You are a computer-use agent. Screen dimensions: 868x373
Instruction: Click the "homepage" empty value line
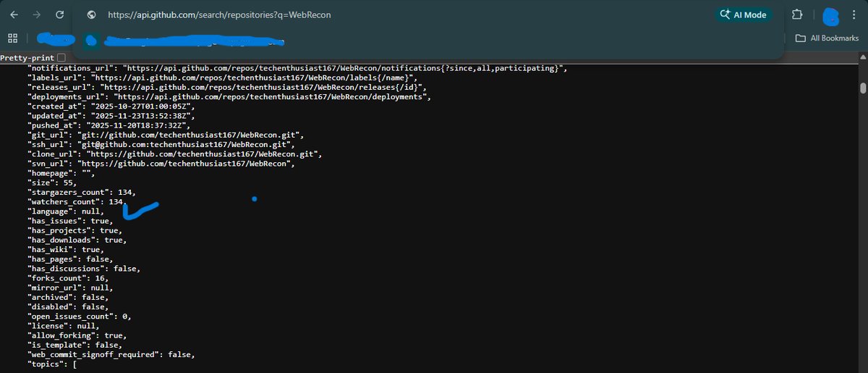(x=61, y=173)
